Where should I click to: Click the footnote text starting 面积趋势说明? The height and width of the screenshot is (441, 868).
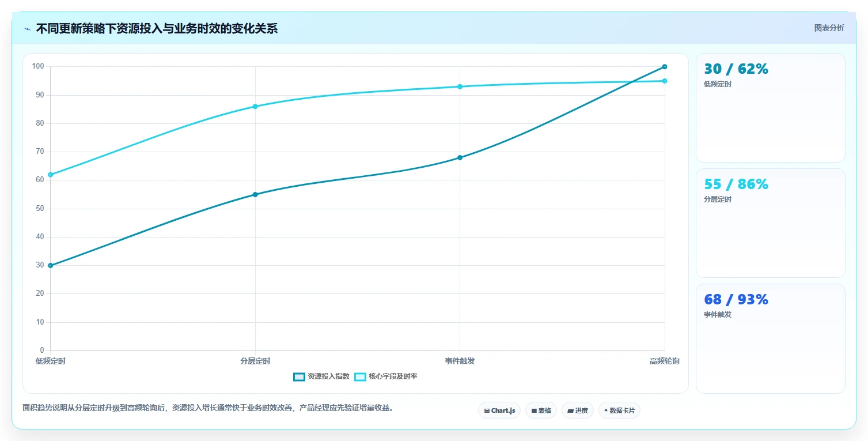208,408
